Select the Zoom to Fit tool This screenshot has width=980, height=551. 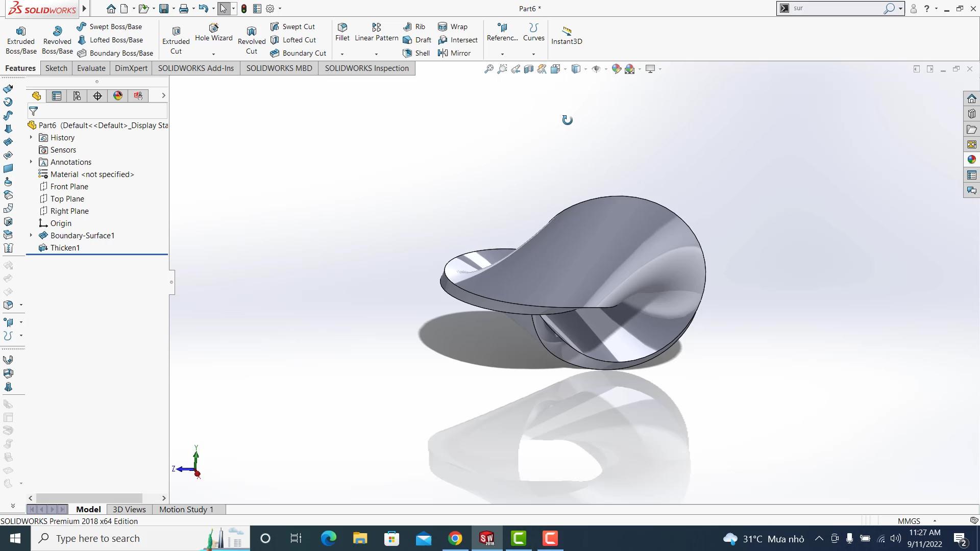(488, 69)
